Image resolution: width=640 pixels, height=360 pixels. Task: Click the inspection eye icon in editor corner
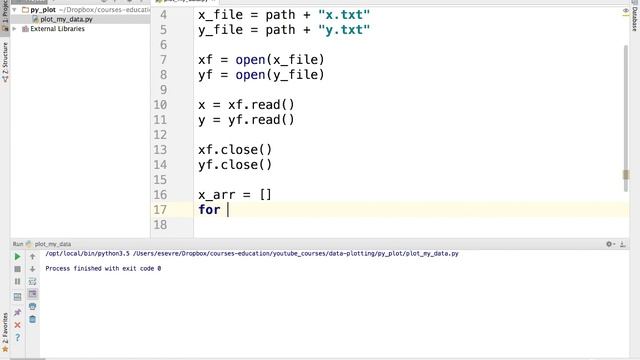[x=625, y=10]
